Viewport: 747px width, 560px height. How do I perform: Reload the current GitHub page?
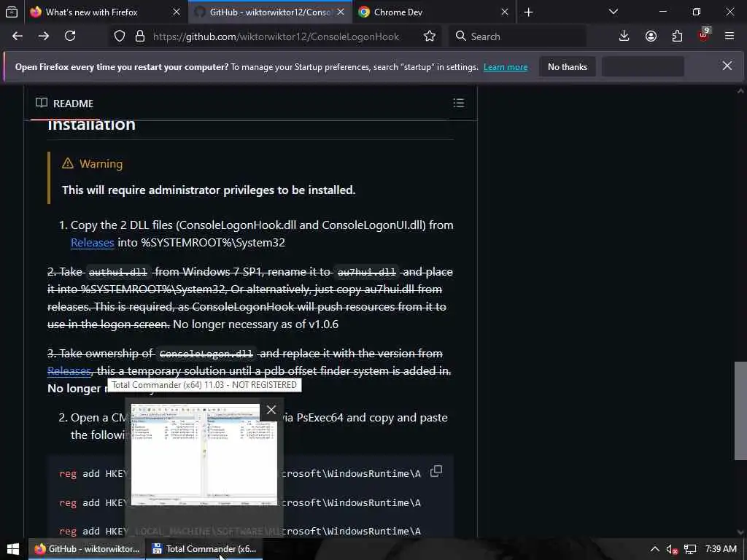click(70, 36)
